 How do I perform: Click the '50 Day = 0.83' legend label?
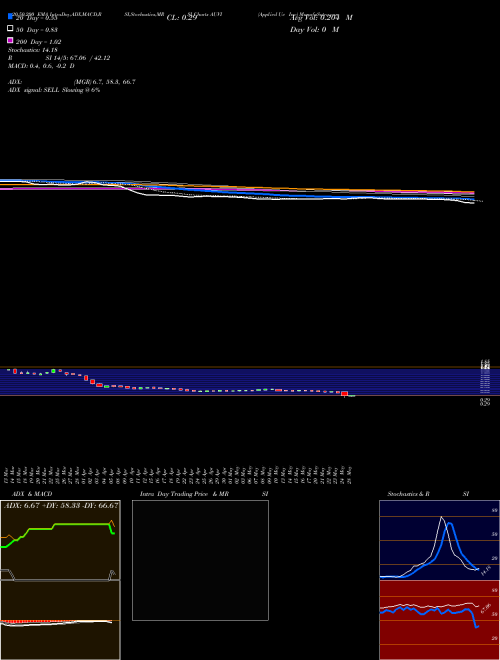pyautogui.click(x=36, y=30)
